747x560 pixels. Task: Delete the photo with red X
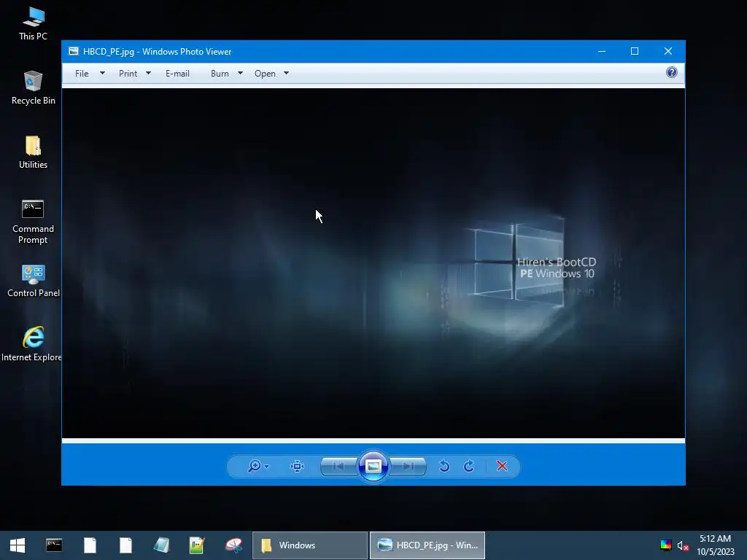pyautogui.click(x=502, y=466)
